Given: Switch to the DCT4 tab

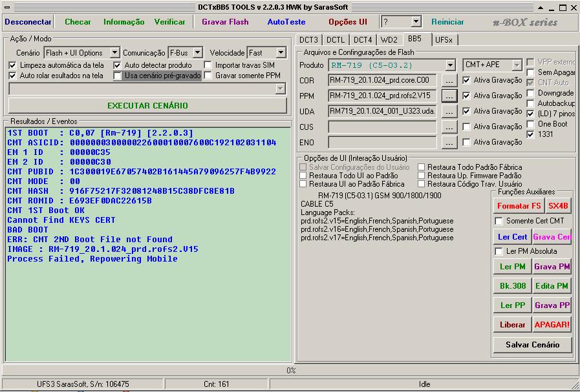Looking at the screenshot, I should (x=363, y=40).
